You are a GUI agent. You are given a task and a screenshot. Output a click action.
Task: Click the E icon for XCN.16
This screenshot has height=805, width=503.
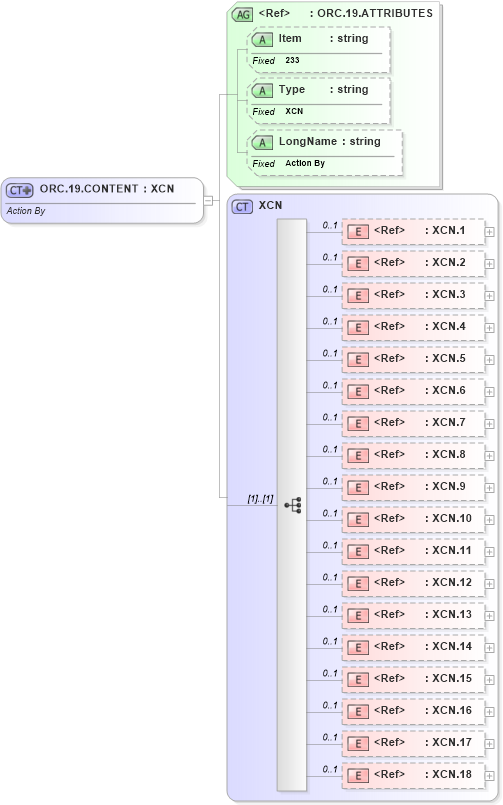point(358,712)
